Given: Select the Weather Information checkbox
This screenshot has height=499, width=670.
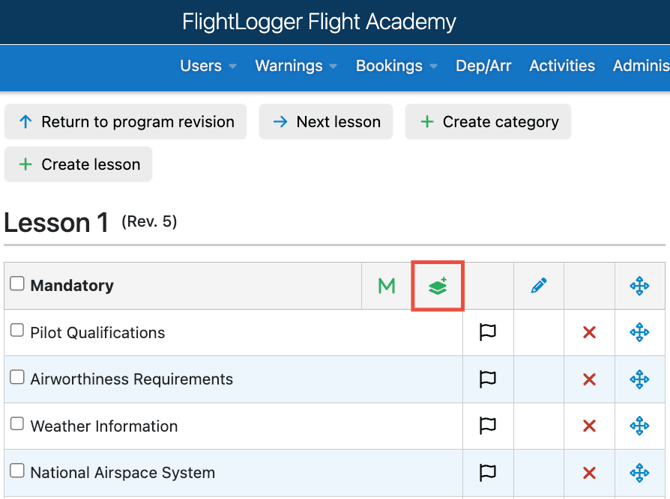Looking at the screenshot, I should (17, 424).
